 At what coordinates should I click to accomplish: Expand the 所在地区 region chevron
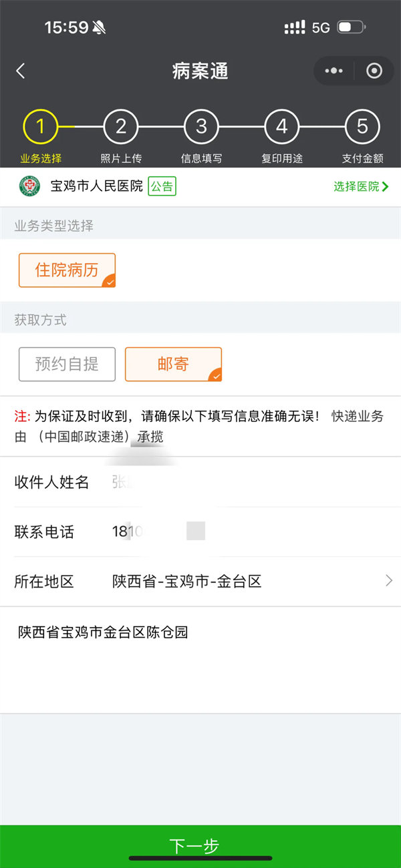pyautogui.click(x=388, y=581)
